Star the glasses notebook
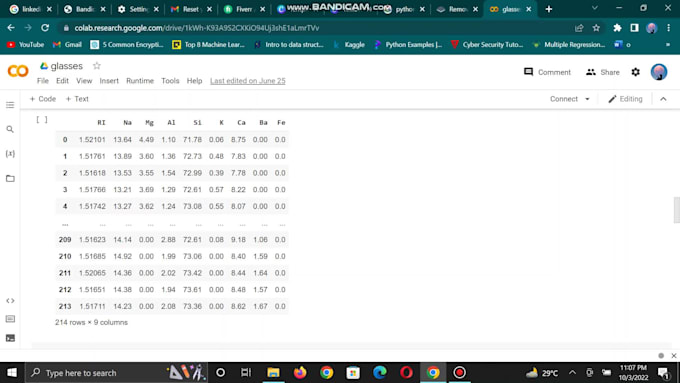Screen dimensions: 680x383 (x=97, y=65)
